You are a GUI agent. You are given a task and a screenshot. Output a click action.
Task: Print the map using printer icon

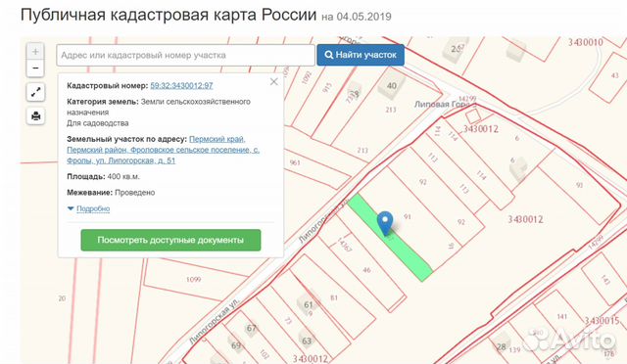[x=35, y=115]
